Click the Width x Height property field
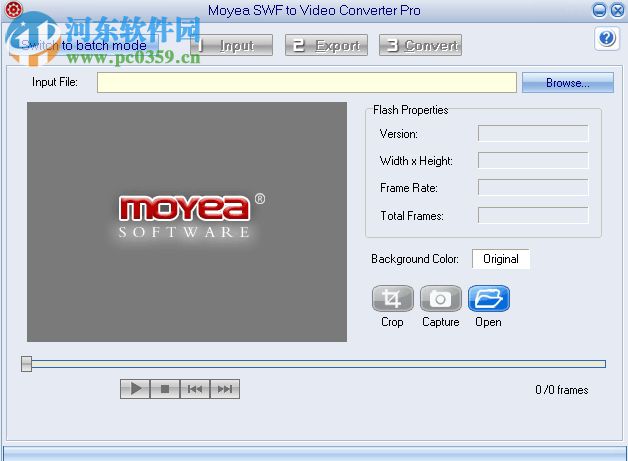Screen dimensions: 628x461 pos(533,160)
